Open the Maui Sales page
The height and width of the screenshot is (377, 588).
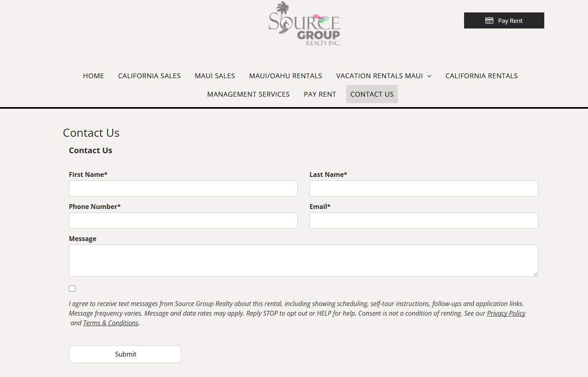(215, 76)
